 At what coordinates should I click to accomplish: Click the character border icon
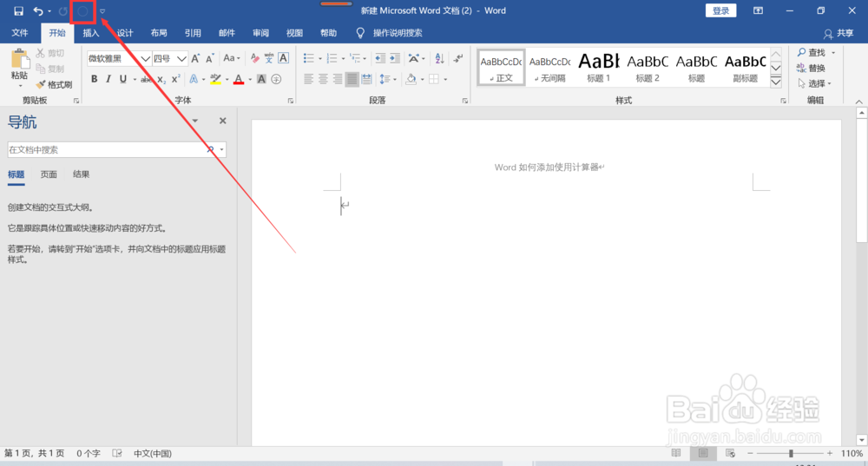click(284, 58)
